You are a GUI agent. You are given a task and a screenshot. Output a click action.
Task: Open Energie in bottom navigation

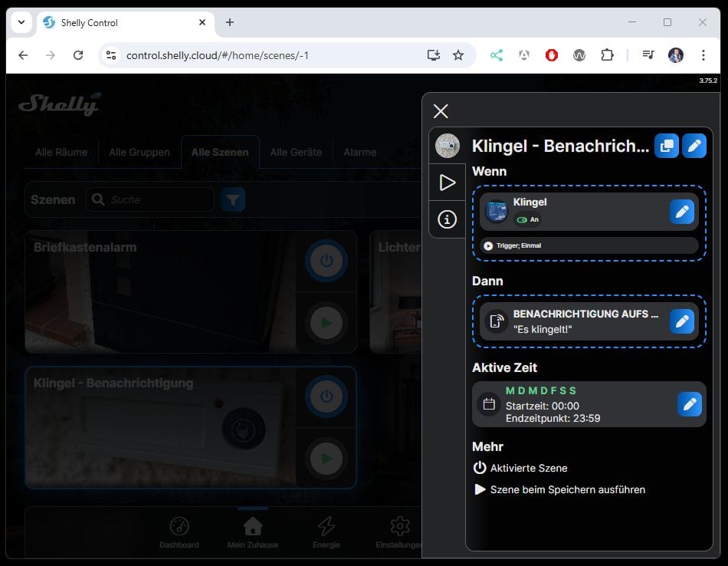coord(326,531)
